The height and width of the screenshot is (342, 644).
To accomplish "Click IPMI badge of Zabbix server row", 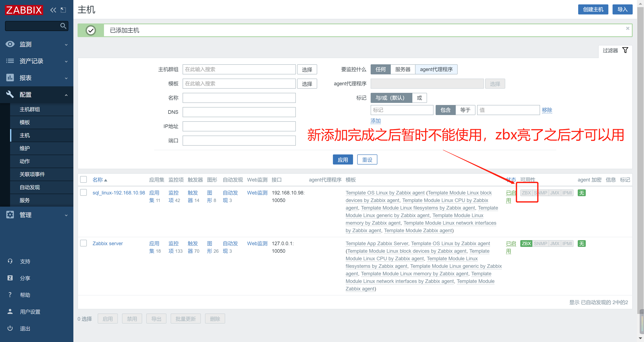I will pos(567,244).
